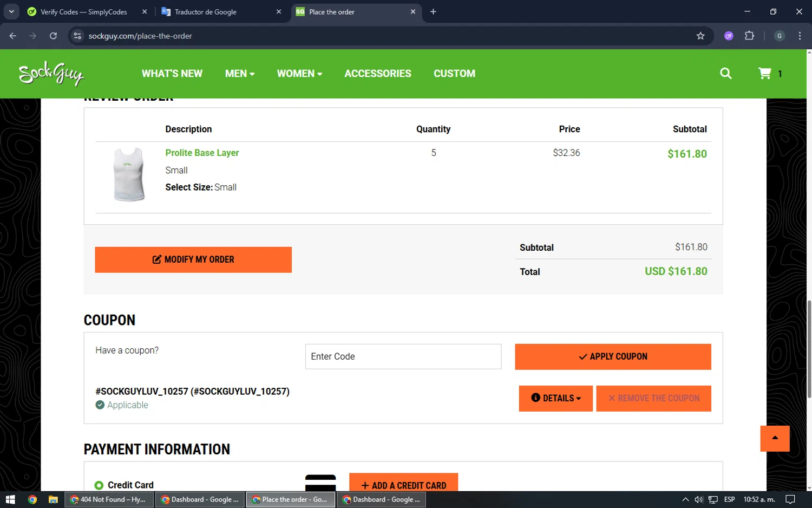Click the page vertical scrollbar thumb
The image size is (812, 508).
[809, 349]
